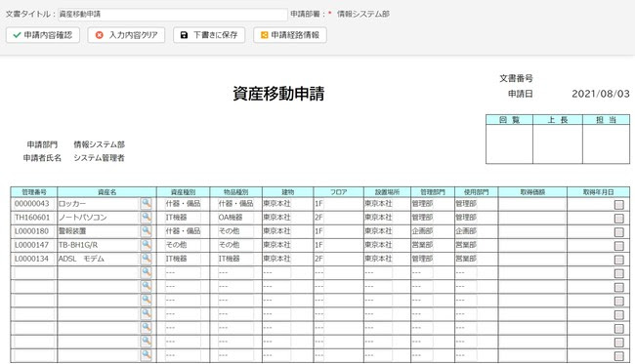The height and width of the screenshot is (364, 635).
Task: Tick the checkbox in the TH160601 row
Action: [x=618, y=219]
